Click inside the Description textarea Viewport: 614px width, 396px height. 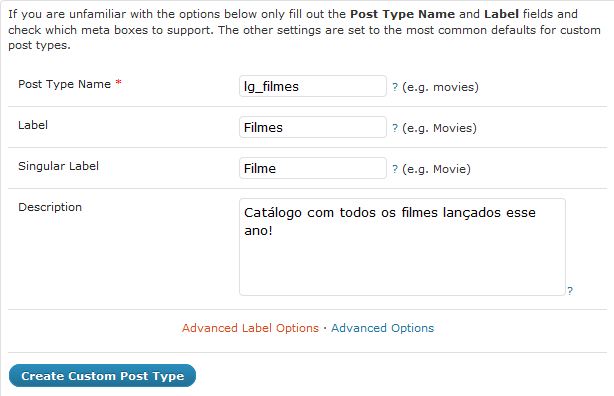pyautogui.click(x=402, y=247)
